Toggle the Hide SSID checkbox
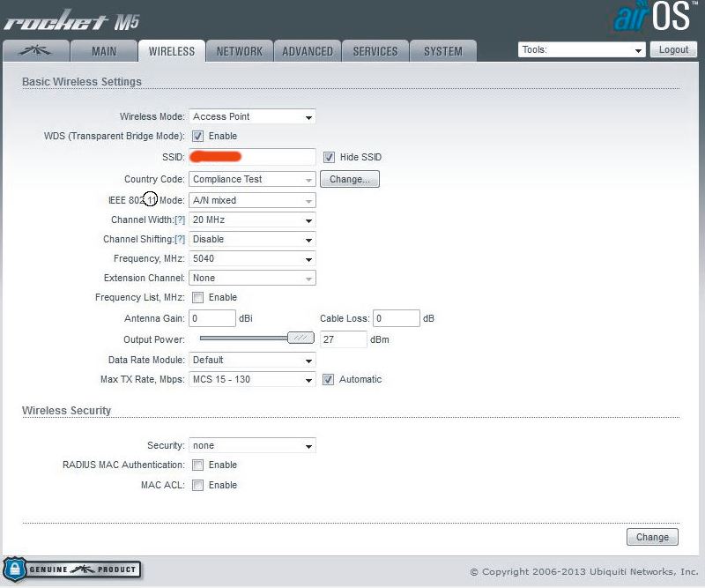This screenshot has width=705, height=588. click(x=329, y=157)
